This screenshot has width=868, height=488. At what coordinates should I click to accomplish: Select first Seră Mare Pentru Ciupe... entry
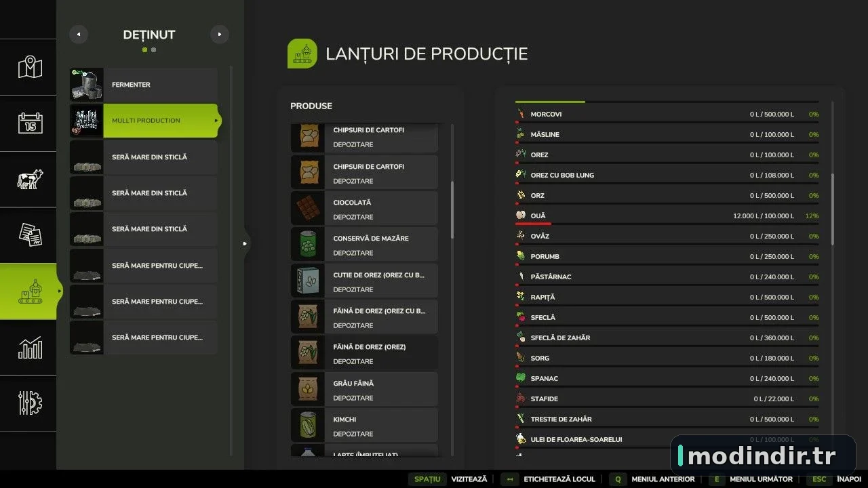(144, 265)
